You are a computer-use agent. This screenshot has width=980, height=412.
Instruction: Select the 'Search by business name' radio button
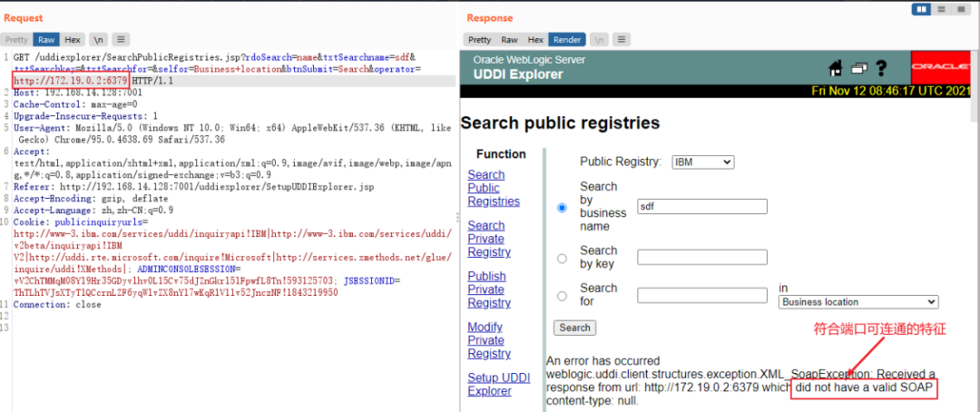pyautogui.click(x=562, y=207)
